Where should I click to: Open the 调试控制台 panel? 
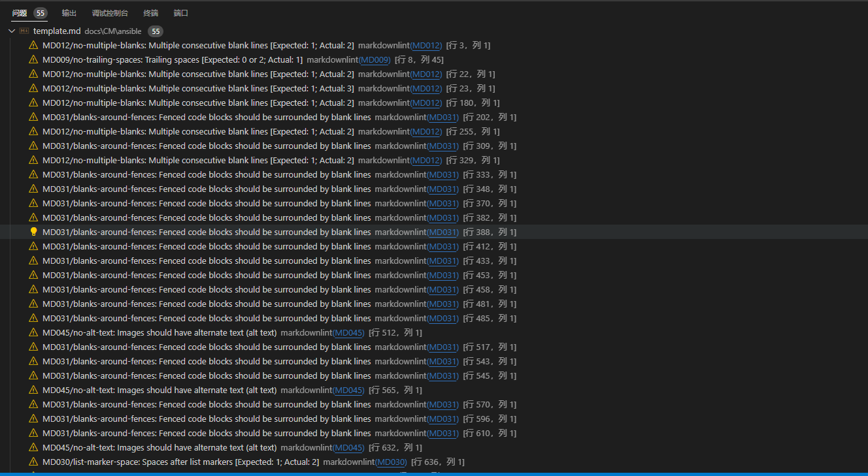click(109, 12)
